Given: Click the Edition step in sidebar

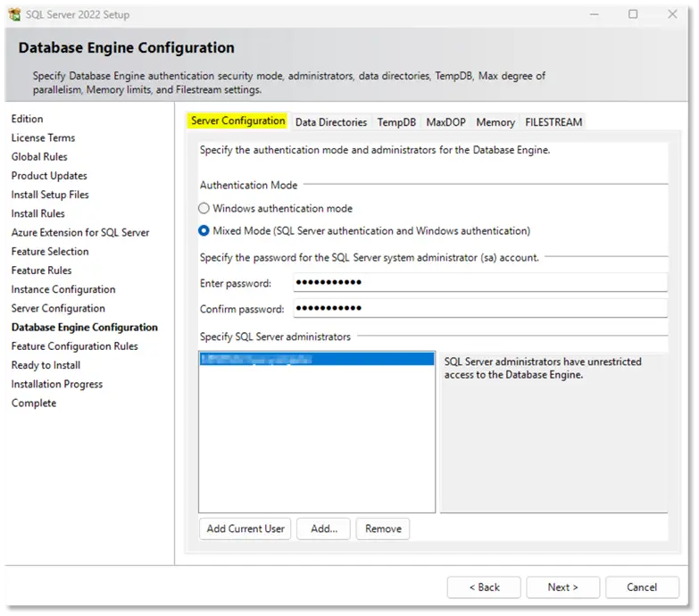Looking at the screenshot, I should click(27, 119).
